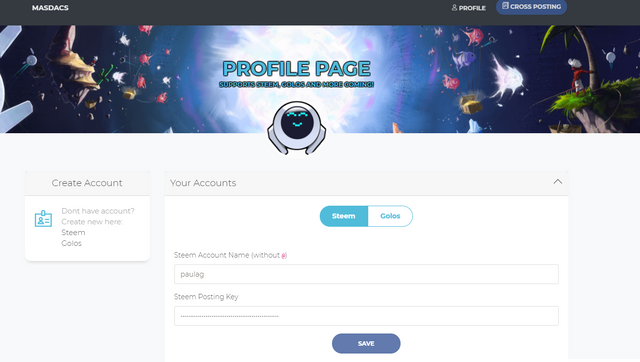Collapse the Your Accounts panel chevron
Screen dimensions: 640x362
coord(558,182)
